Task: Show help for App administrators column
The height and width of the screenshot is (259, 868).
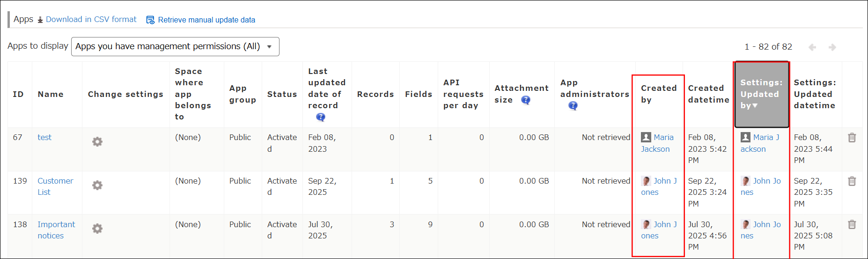Action: 573,106
